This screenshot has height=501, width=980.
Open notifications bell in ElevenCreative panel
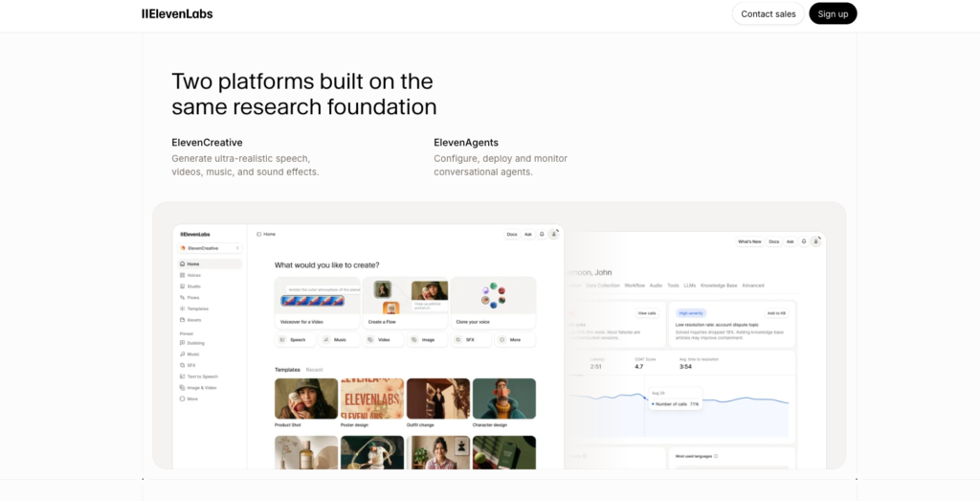click(x=542, y=234)
